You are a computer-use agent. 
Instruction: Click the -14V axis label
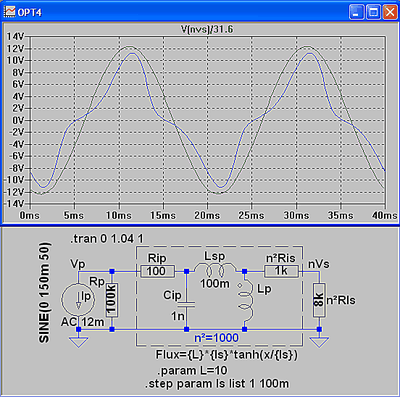(x=14, y=204)
